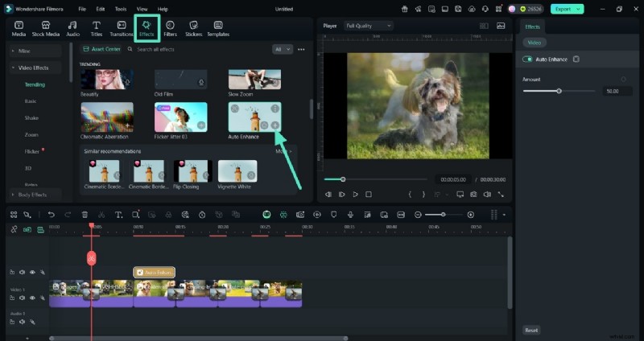Adjust the Amount slider handle
This screenshot has width=644, height=341.
point(559,91)
